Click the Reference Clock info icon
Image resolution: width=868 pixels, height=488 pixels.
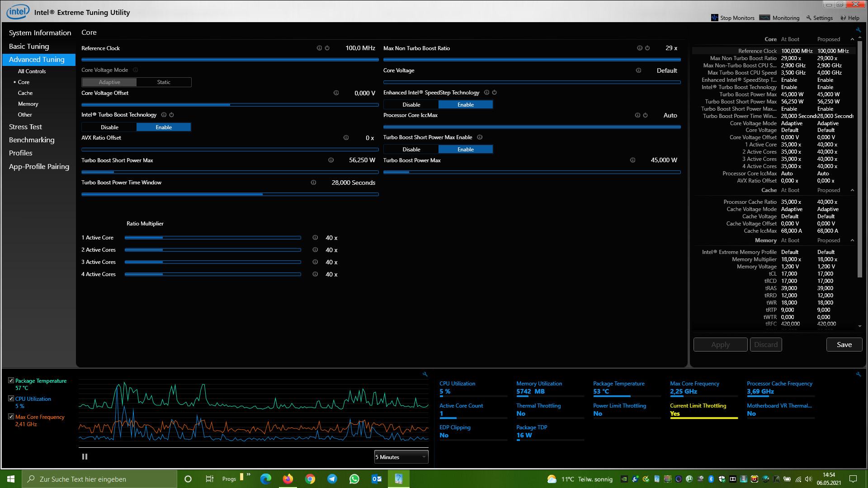click(x=319, y=48)
